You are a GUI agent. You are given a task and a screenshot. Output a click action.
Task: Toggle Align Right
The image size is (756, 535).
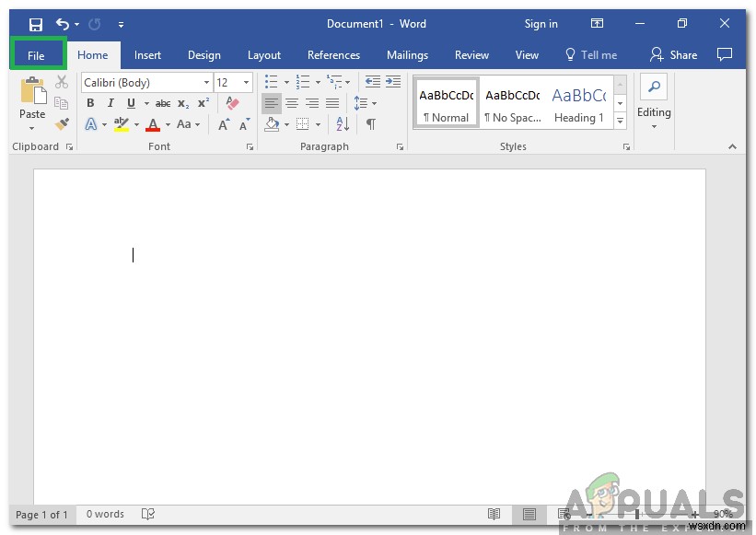click(312, 103)
